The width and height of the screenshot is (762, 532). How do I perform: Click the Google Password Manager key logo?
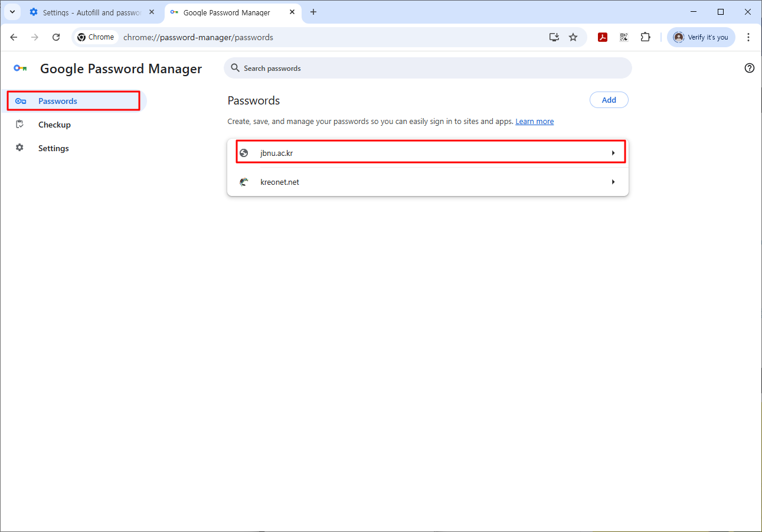pyautogui.click(x=20, y=68)
